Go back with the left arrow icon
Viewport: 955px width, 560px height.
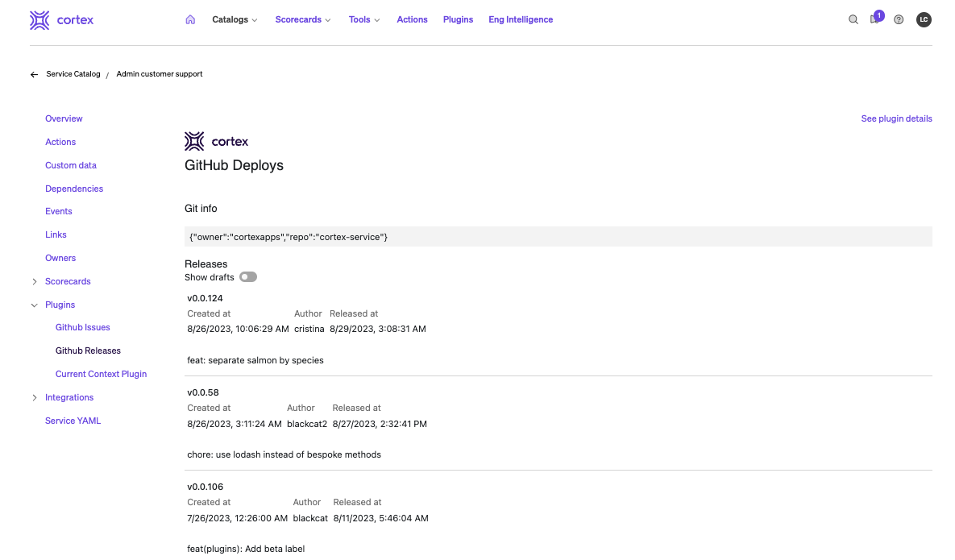point(33,74)
